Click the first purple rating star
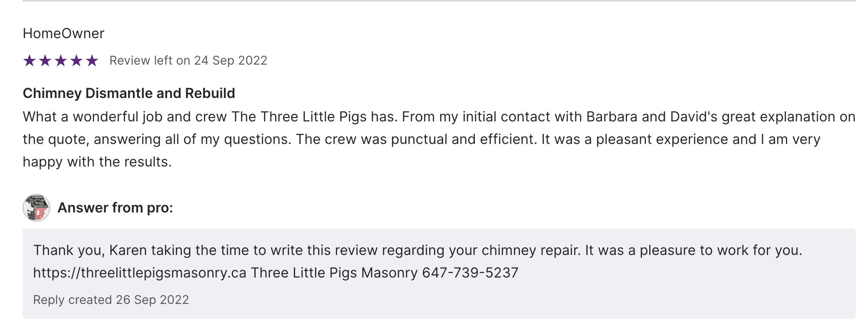The height and width of the screenshot is (320, 868). pyautogui.click(x=30, y=61)
